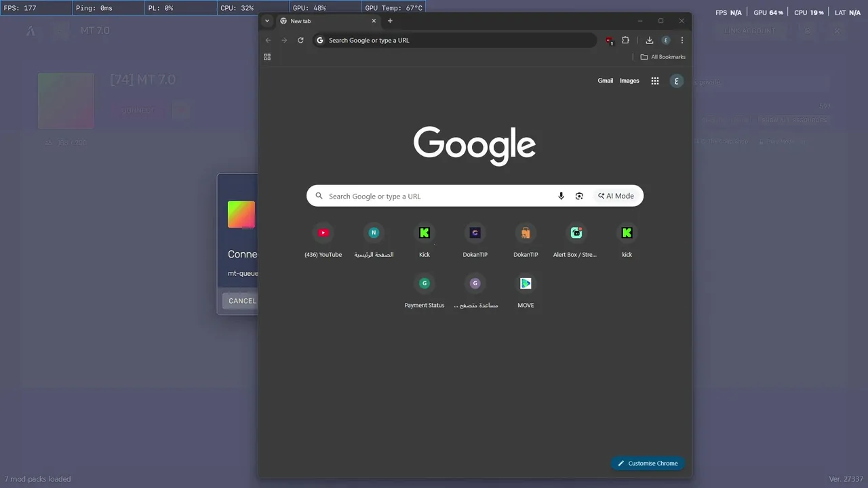The width and height of the screenshot is (868, 488).
Task: Open the الصفحة الرئيسية shortcut
Action: pos(374,240)
